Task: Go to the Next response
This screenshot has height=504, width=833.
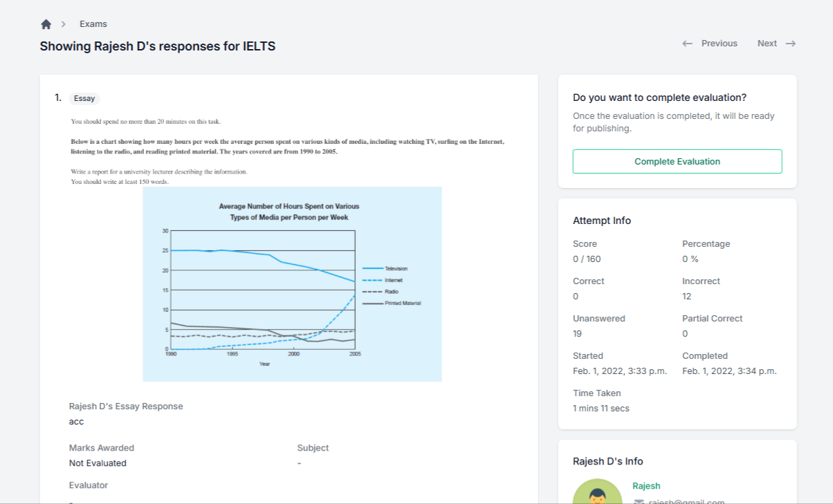Action: click(x=767, y=44)
